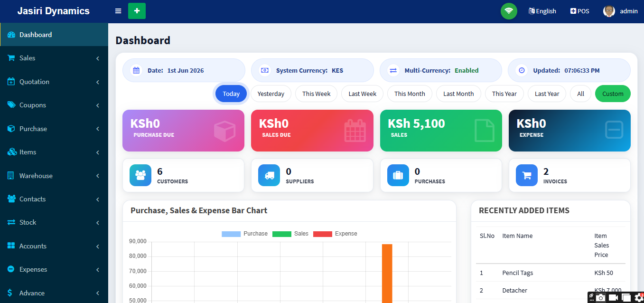The width and height of the screenshot is (644, 303).
Task: Click the exchange icon beside Multi-Currency
Action: (x=393, y=70)
